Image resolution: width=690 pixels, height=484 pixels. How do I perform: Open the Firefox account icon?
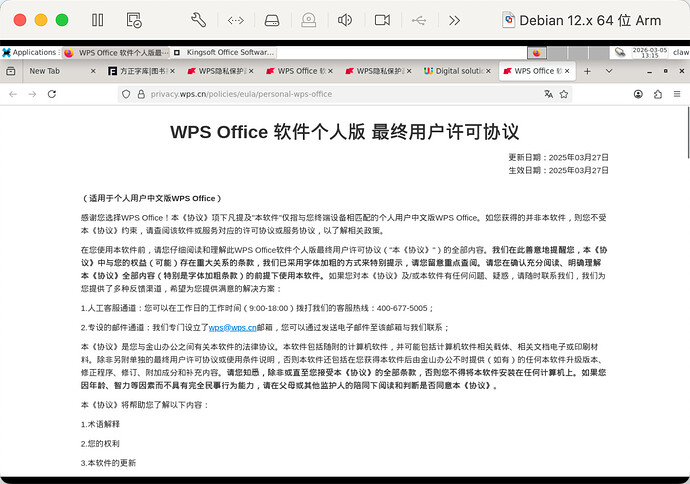[638, 94]
